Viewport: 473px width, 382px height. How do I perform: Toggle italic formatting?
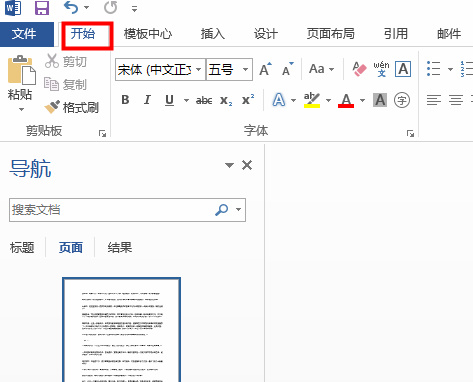(x=147, y=100)
